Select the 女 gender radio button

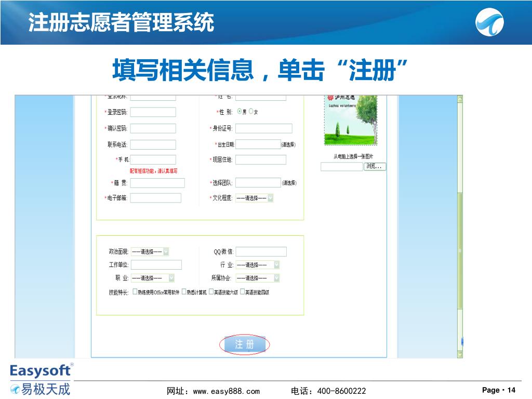coord(251,111)
